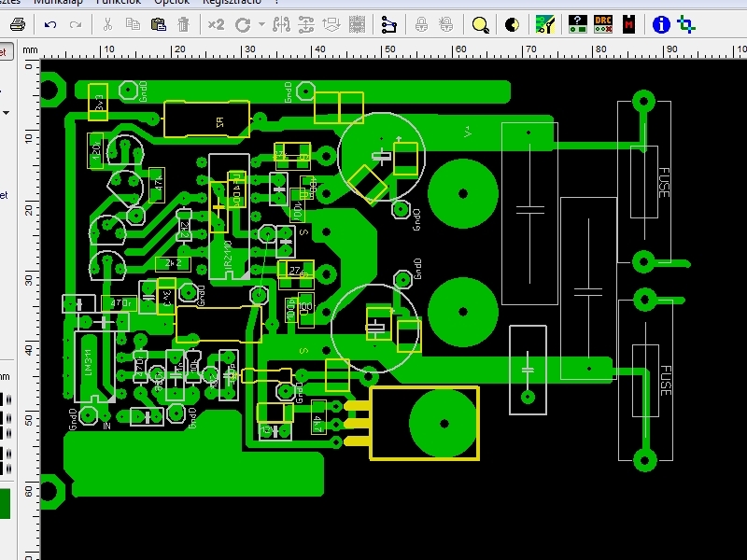Toggle the component properties panel

pyautogui.click(x=578, y=24)
